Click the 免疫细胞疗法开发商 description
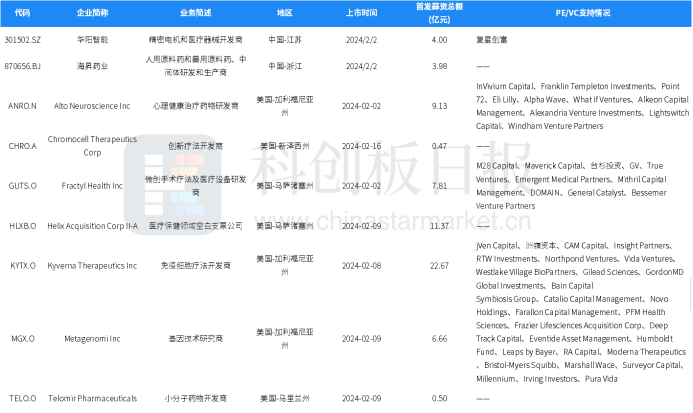Viewport: 693px width, 413px height. (196, 266)
